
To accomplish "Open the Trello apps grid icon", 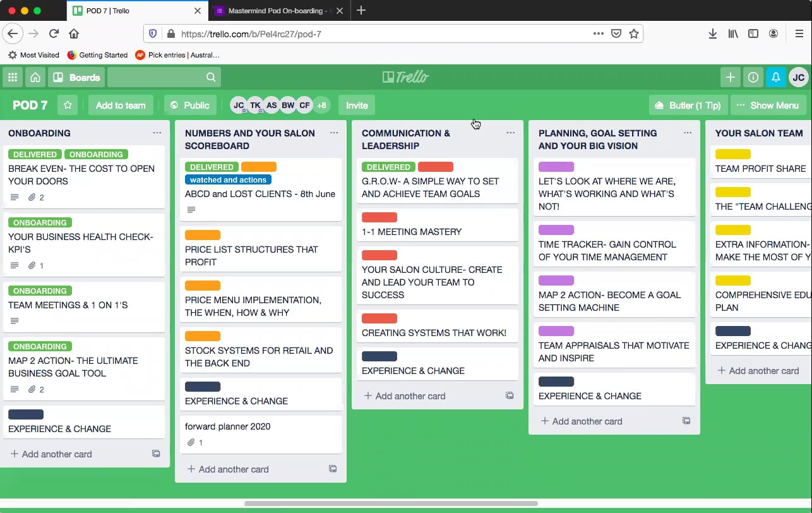I will tap(12, 78).
